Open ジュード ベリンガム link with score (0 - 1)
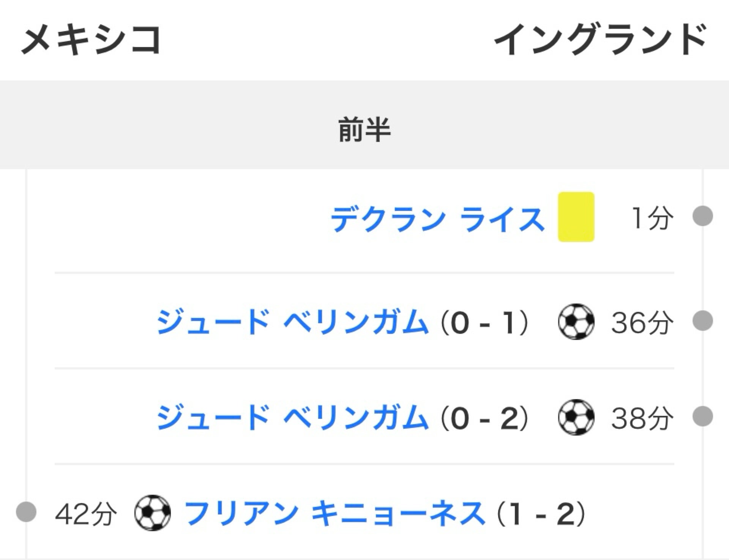Image resolution: width=729 pixels, height=560 pixels. pos(292,322)
